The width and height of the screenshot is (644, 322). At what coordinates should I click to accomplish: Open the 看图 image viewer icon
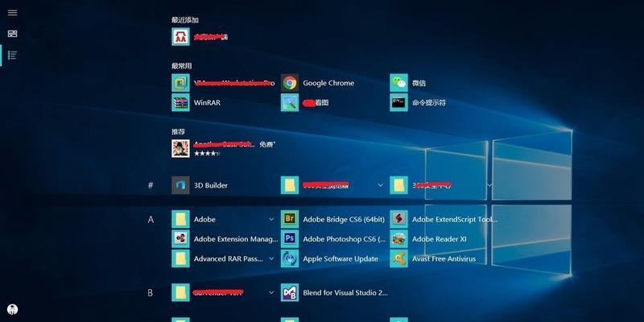[x=290, y=102]
